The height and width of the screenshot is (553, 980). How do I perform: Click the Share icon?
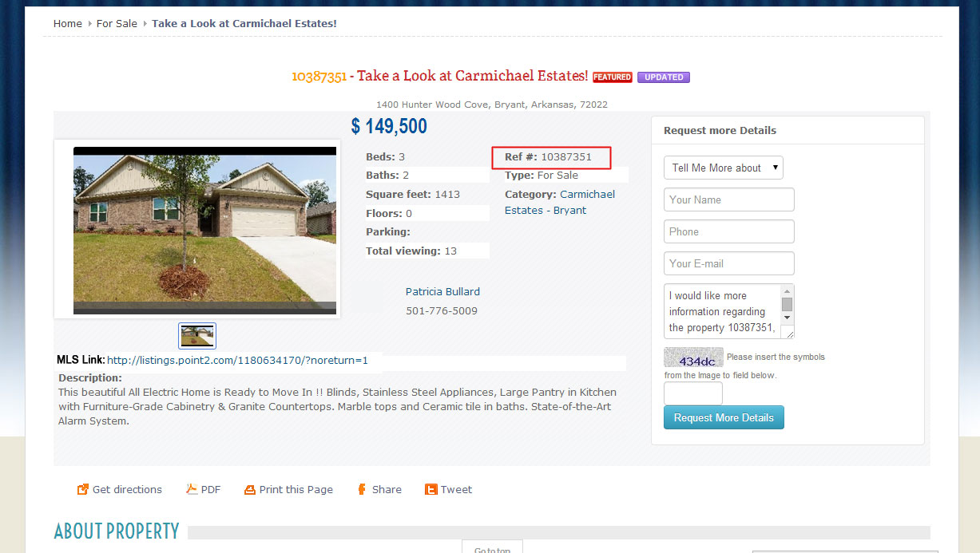pyautogui.click(x=363, y=489)
